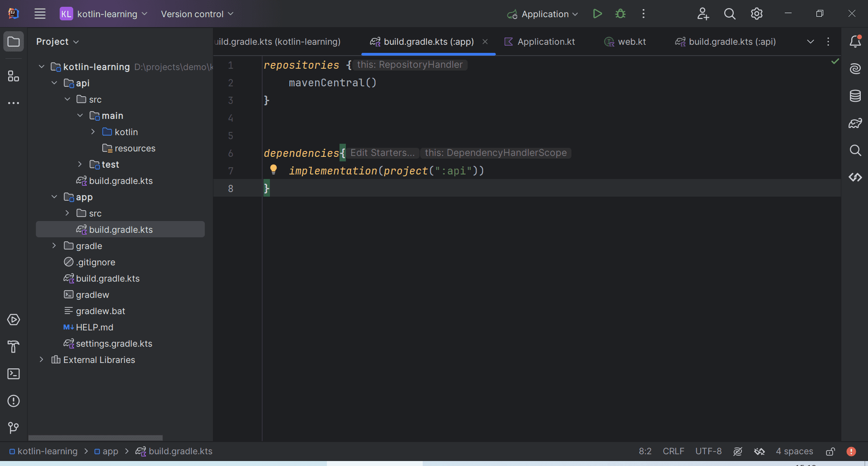Click the Edit Starters... inlay link

382,153
